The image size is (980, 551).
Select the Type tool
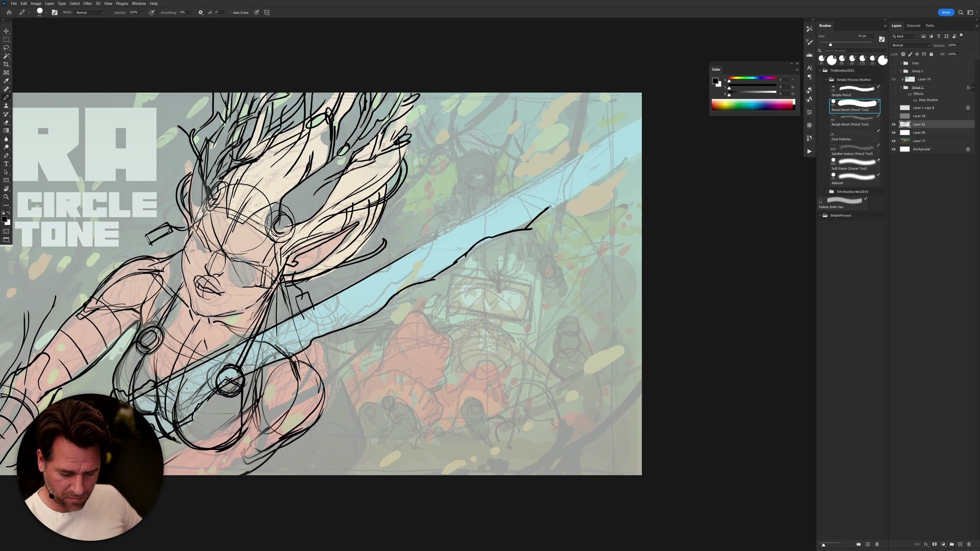click(x=6, y=164)
